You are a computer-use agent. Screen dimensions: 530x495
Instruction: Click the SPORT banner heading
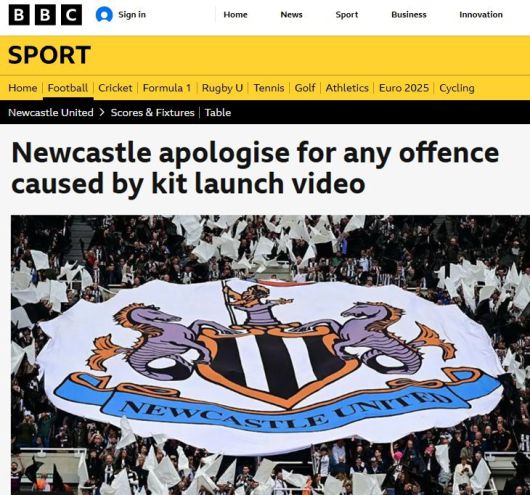pyautogui.click(x=49, y=55)
